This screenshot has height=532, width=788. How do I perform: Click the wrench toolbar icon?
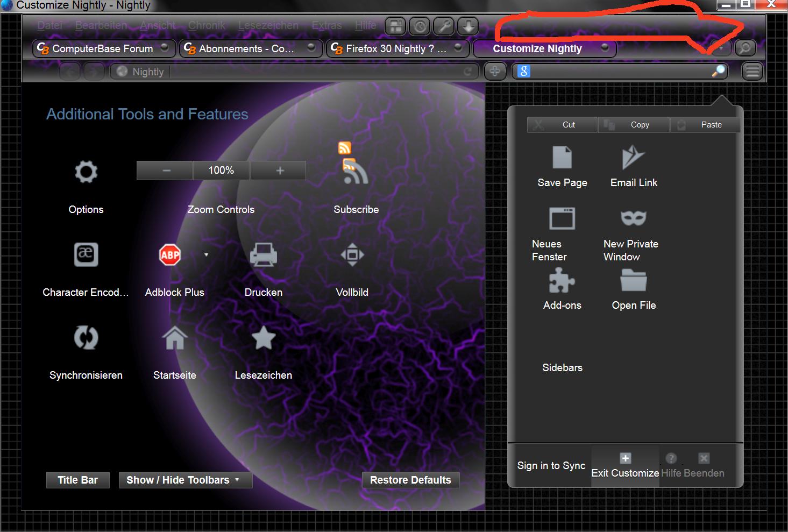[x=444, y=26]
